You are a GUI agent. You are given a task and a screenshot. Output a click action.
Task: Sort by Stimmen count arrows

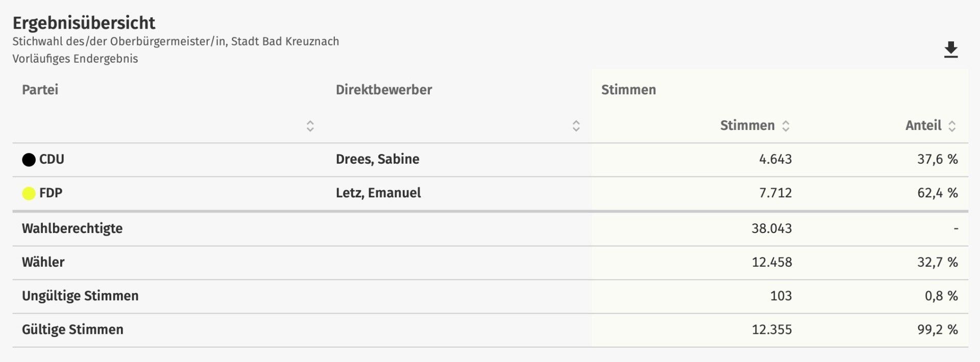tap(786, 126)
